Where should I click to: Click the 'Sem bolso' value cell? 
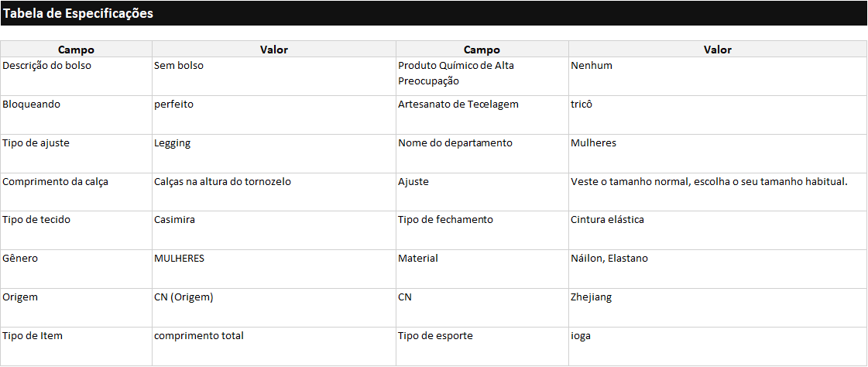[x=179, y=66]
